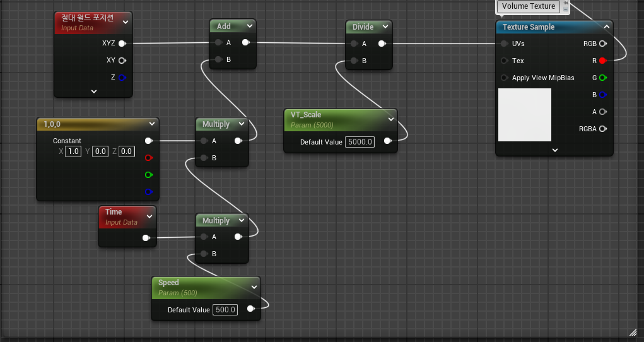Click blue B output pin on Texture Sample
The image size is (644, 342).
coord(602,95)
